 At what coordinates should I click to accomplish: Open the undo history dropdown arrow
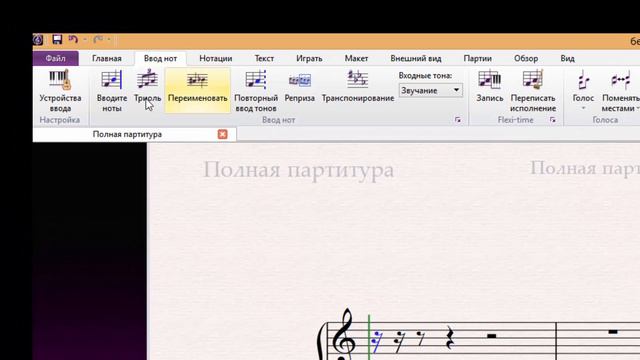(85, 40)
